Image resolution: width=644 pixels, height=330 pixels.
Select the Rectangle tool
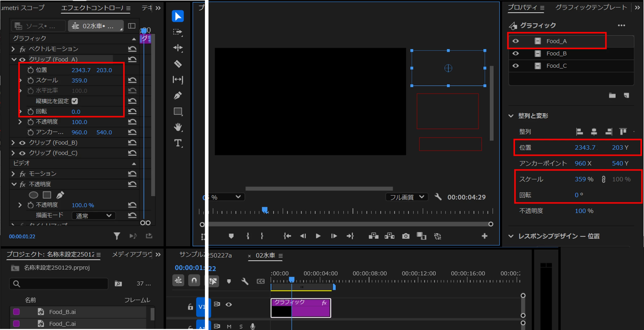178,111
